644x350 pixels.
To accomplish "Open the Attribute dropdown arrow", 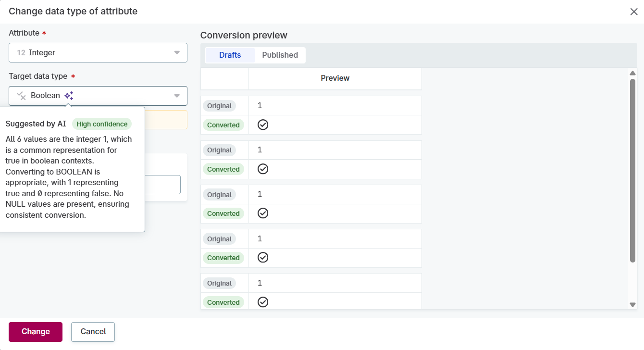I will coord(177,52).
